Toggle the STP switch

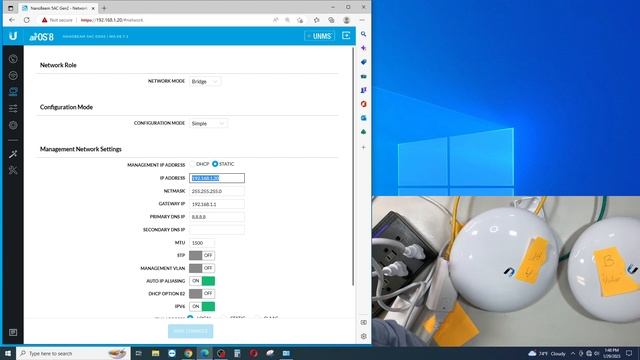[202, 256]
